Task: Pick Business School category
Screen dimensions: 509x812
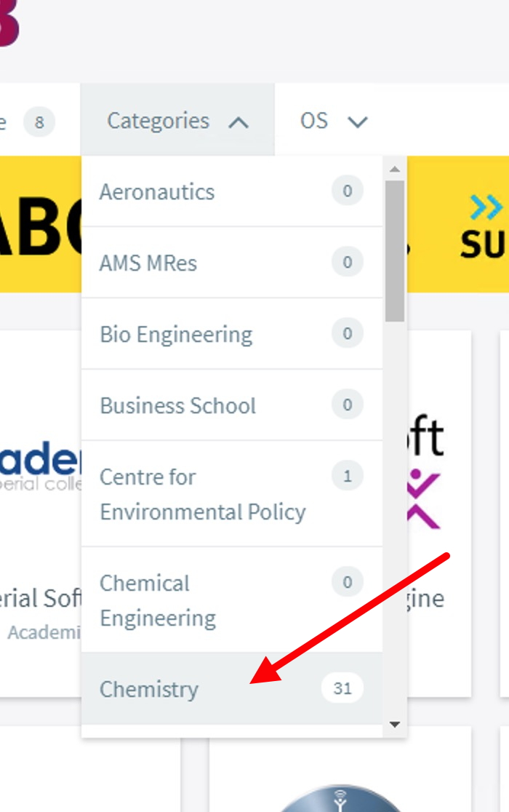Action: pyautogui.click(x=177, y=405)
